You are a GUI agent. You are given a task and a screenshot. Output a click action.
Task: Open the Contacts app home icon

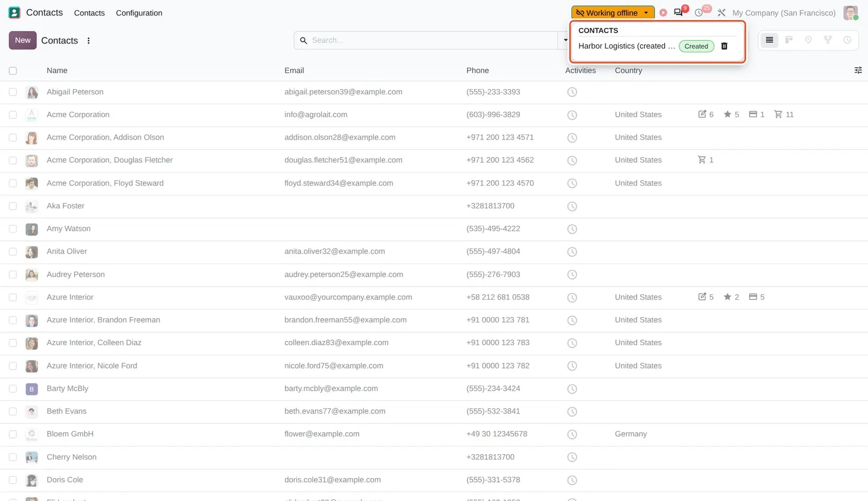14,12
